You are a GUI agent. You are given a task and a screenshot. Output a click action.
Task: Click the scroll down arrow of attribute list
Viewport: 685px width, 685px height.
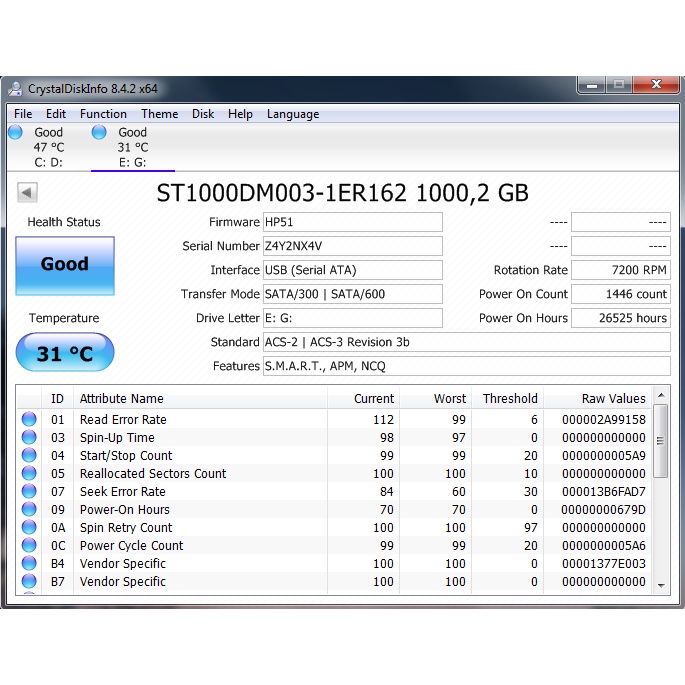660,588
